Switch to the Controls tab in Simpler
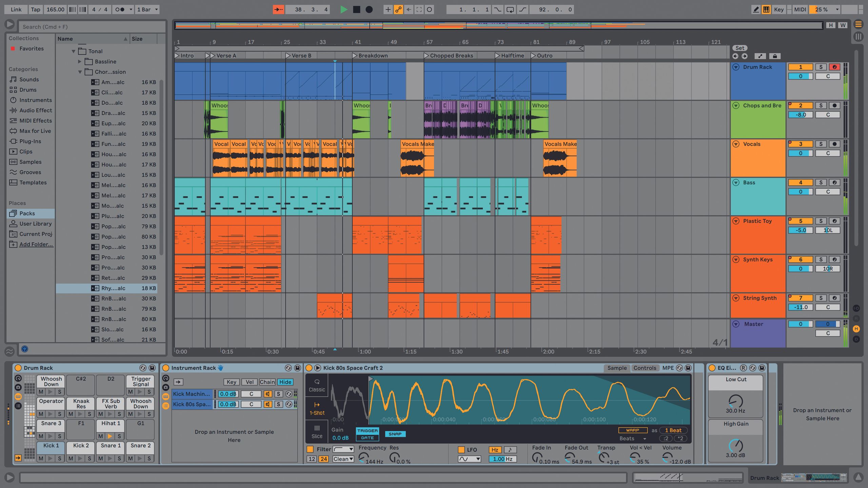 [x=645, y=368]
